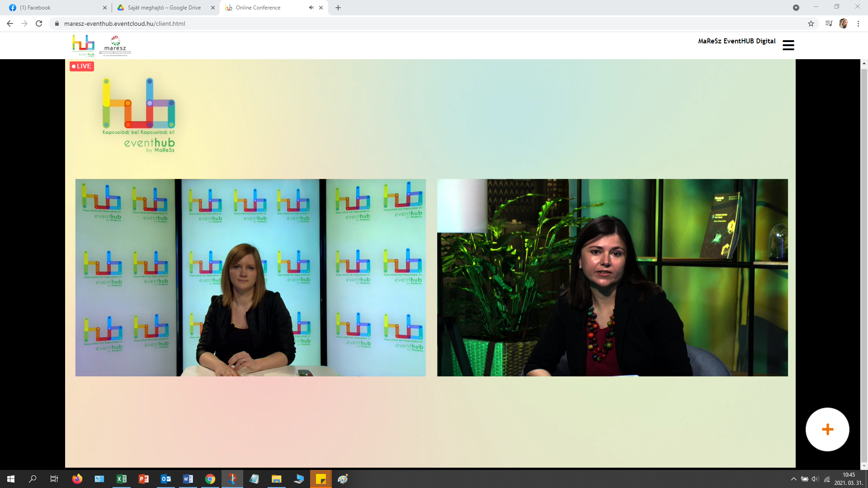Screen dimensions: 868x488
Task: Open the network status tray icon
Action: click(x=827, y=479)
